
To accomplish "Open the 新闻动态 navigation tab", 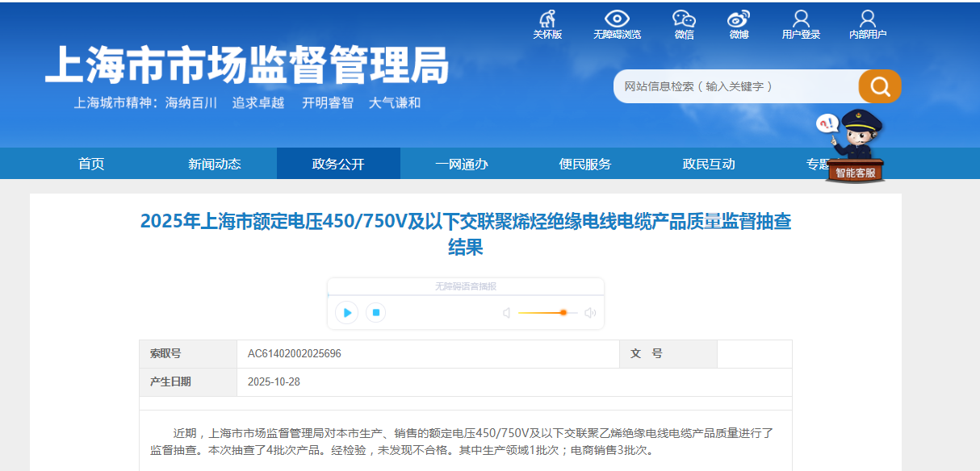I will click(215, 164).
